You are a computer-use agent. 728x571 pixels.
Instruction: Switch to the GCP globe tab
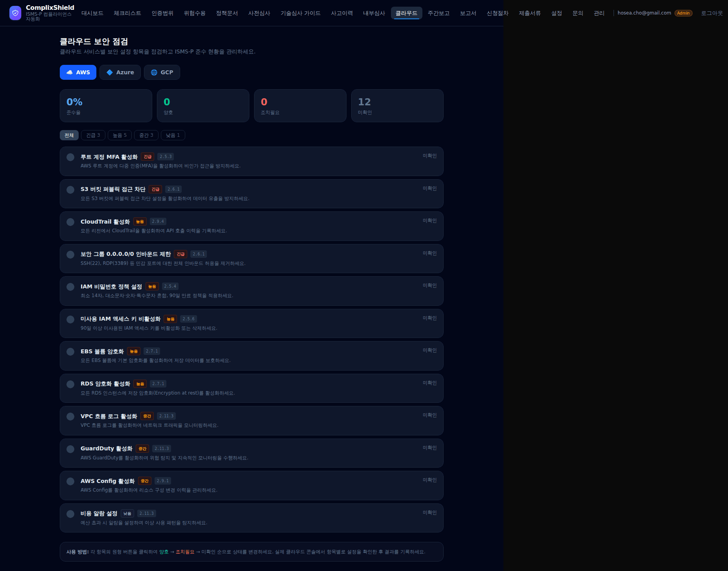pyautogui.click(x=162, y=72)
